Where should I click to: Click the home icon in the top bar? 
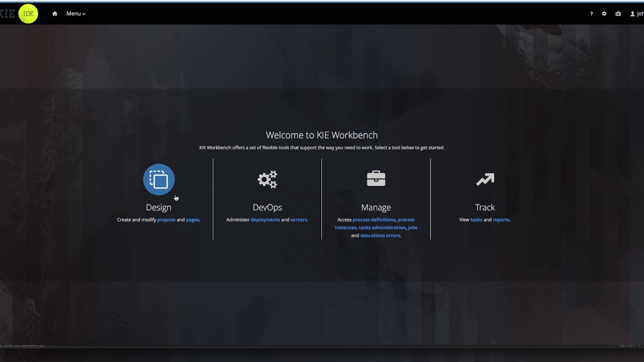(x=55, y=14)
